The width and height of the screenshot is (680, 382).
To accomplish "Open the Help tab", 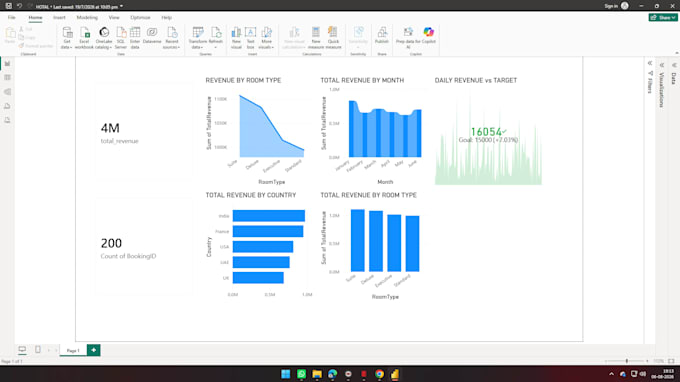I will point(167,18).
